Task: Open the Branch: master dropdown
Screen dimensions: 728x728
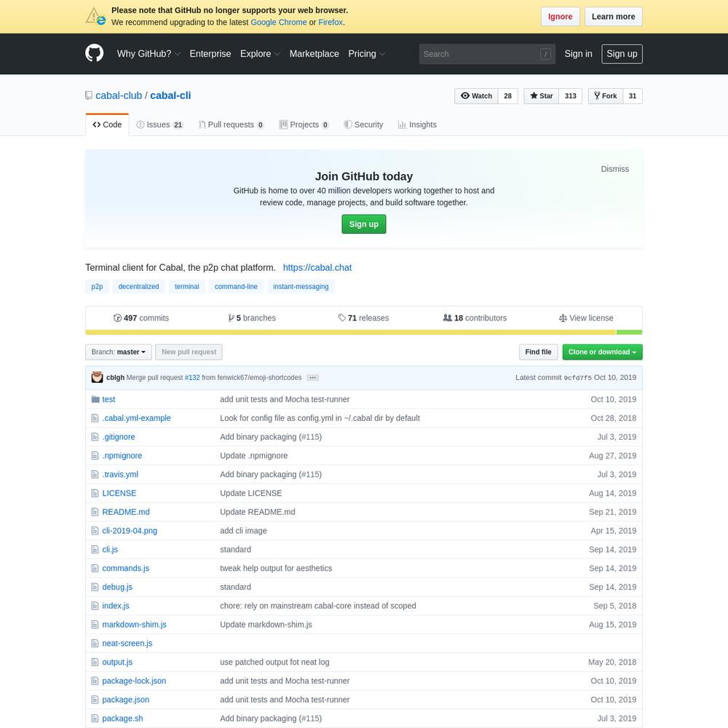Action: 119,352
